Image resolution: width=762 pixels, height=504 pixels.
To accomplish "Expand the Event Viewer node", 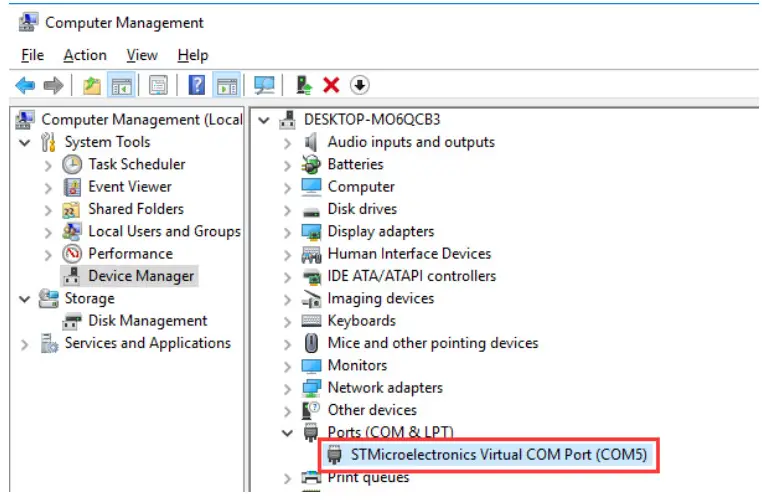I will [48, 188].
